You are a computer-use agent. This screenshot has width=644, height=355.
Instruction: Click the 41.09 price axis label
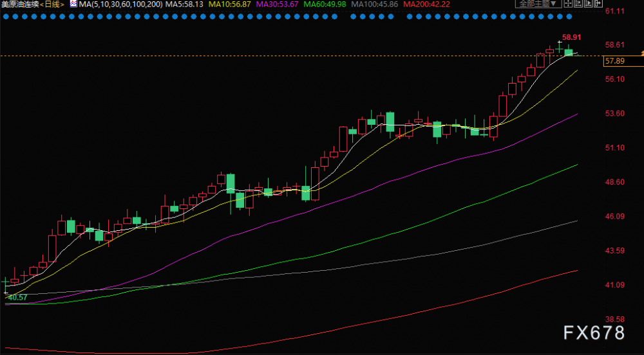pos(615,285)
